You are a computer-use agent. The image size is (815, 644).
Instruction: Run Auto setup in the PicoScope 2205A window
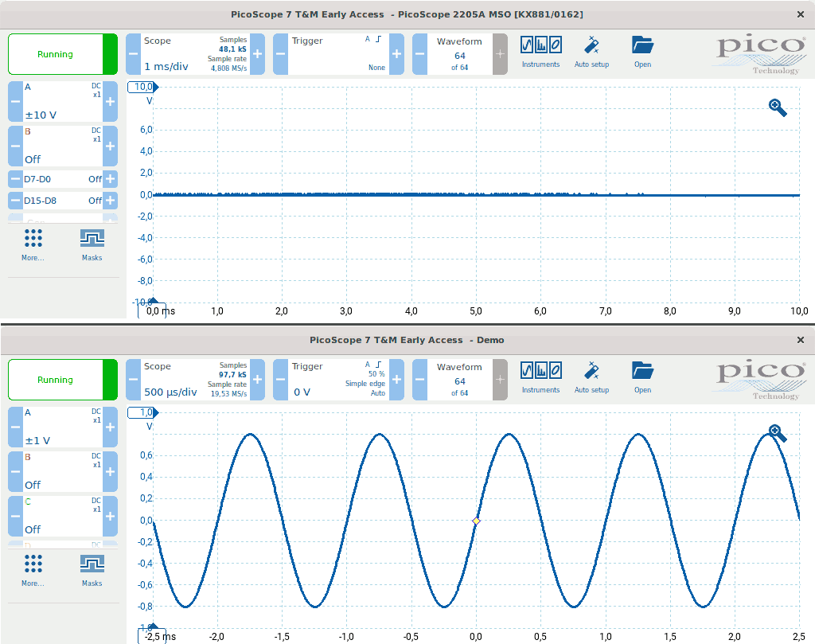(591, 53)
